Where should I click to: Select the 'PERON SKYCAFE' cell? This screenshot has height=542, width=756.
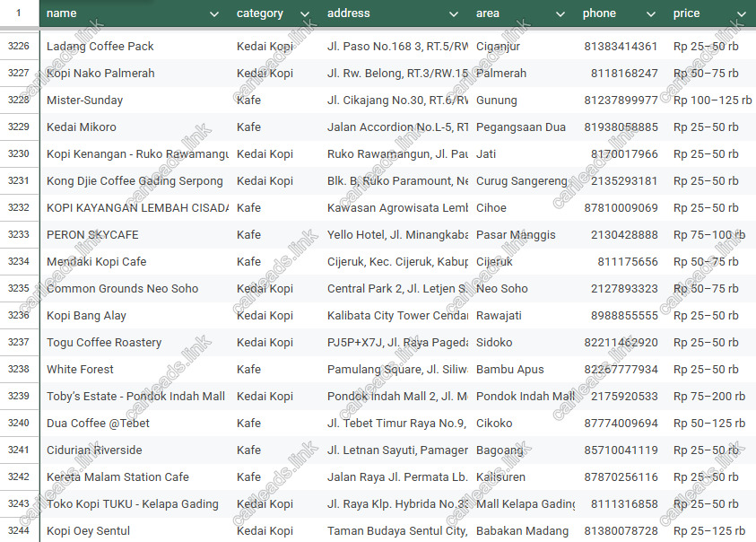pos(135,235)
